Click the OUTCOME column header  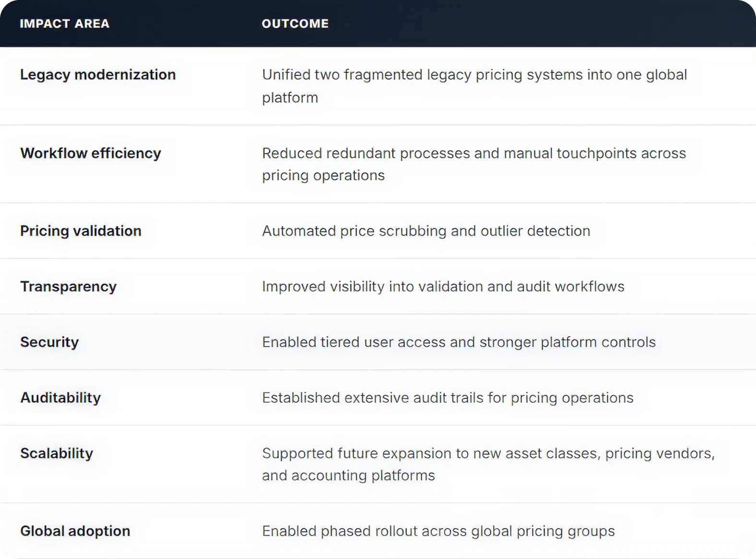point(295,23)
